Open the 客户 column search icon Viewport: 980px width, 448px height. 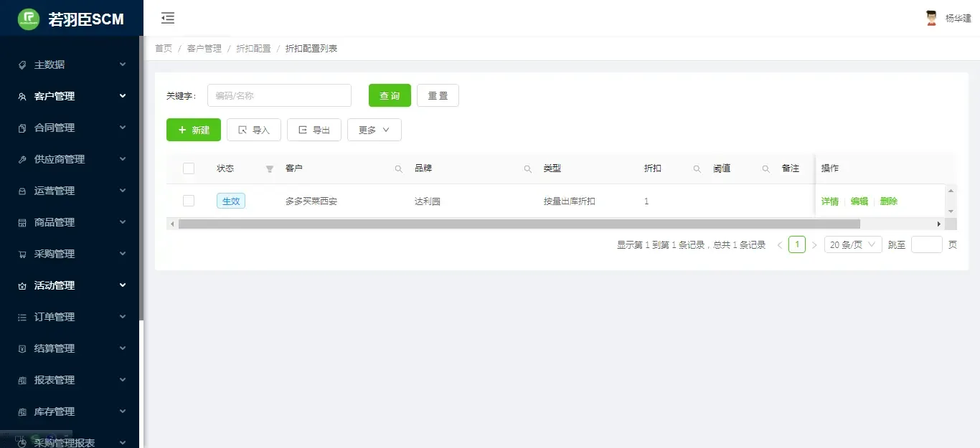(x=399, y=169)
